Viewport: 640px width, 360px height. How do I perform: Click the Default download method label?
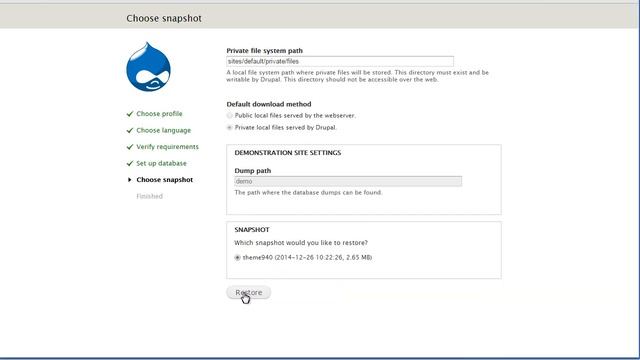tap(269, 104)
